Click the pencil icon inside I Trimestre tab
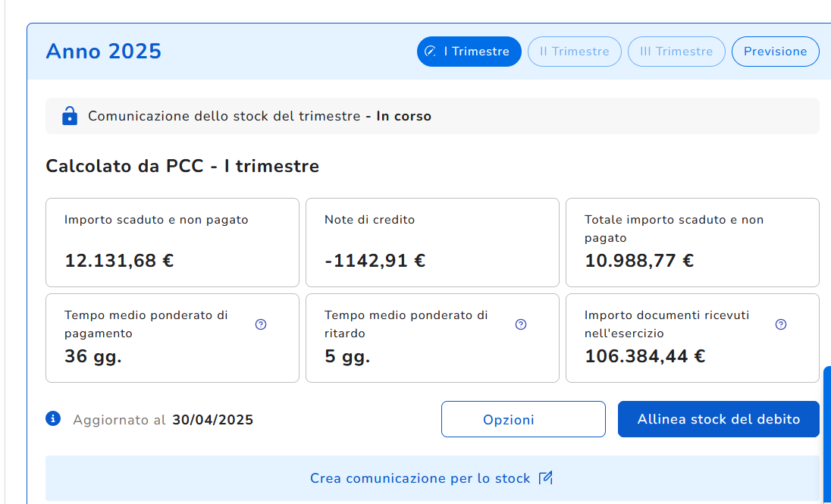 [431, 52]
